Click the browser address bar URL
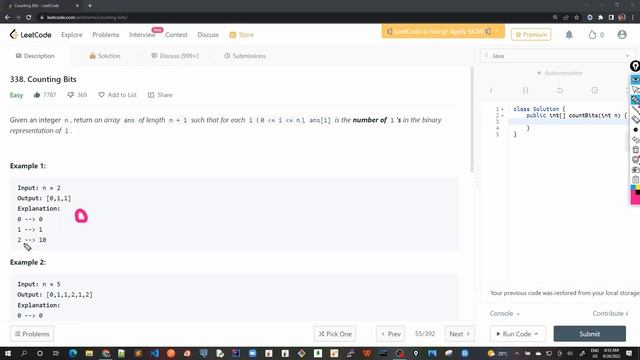The height and width of the screenshot is (360, 640). (x=87, y=18)
